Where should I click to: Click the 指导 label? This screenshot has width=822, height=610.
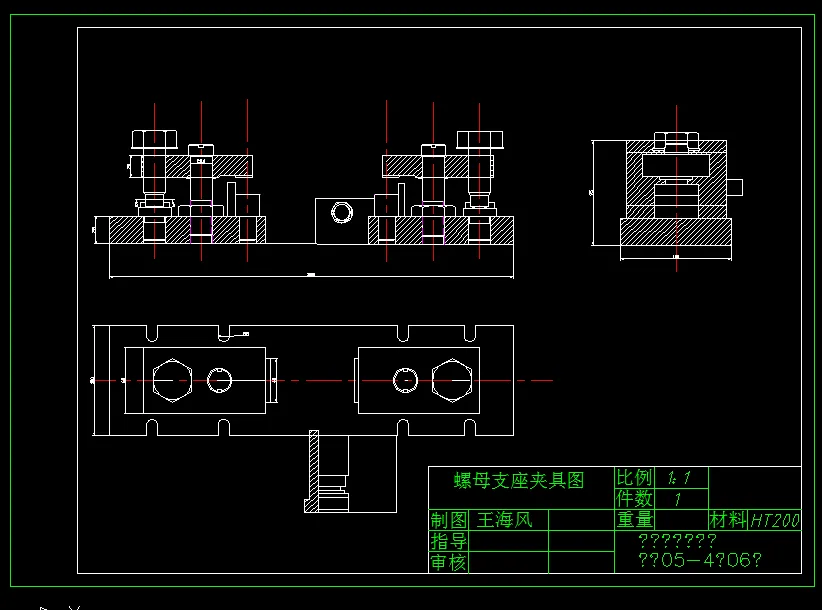click(449, 541)
